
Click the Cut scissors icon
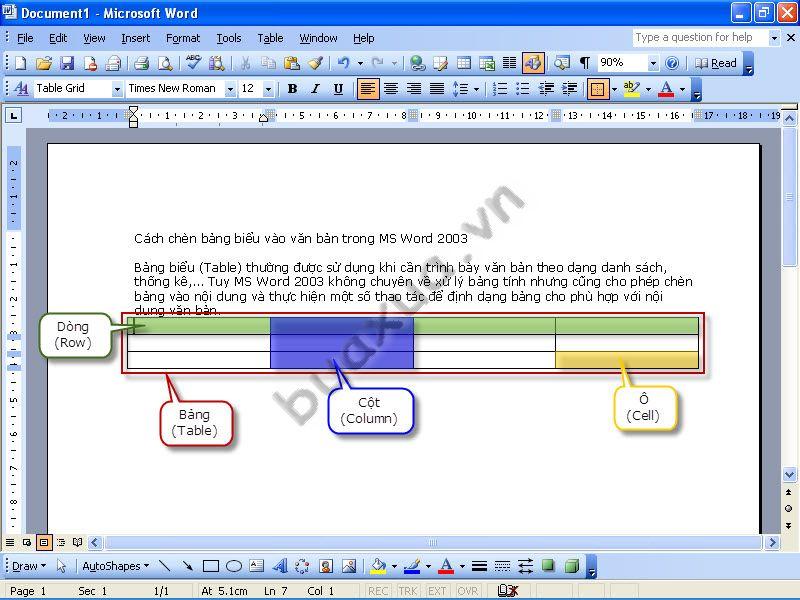pos(245,63)
